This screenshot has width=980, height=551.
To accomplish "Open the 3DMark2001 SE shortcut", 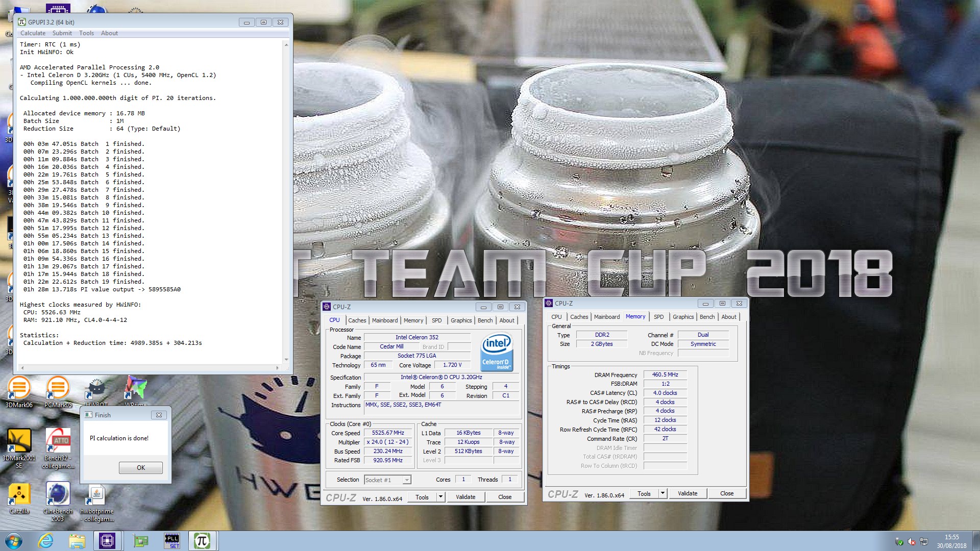I will [x=19, y=448].
